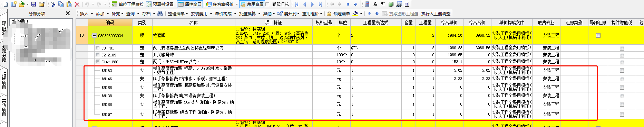Switch to the 措施项目 side tab
The width and height of the screenshot is (644, 127).
click(4, 80)
